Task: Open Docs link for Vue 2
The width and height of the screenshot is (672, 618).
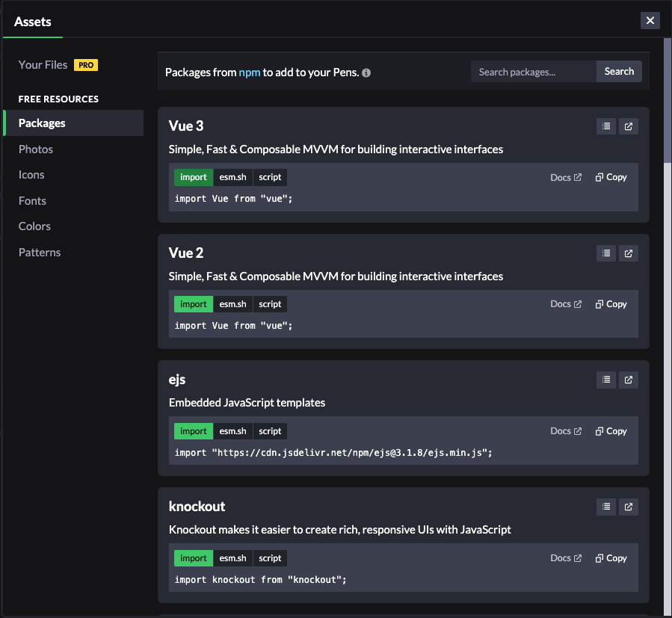Action: pyautogui.click(x=566, y=304)
